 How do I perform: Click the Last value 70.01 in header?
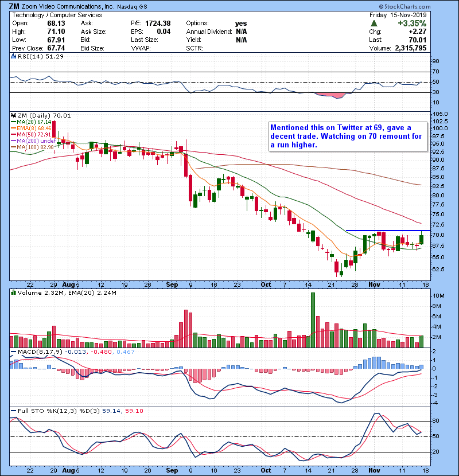coord(417,40)
